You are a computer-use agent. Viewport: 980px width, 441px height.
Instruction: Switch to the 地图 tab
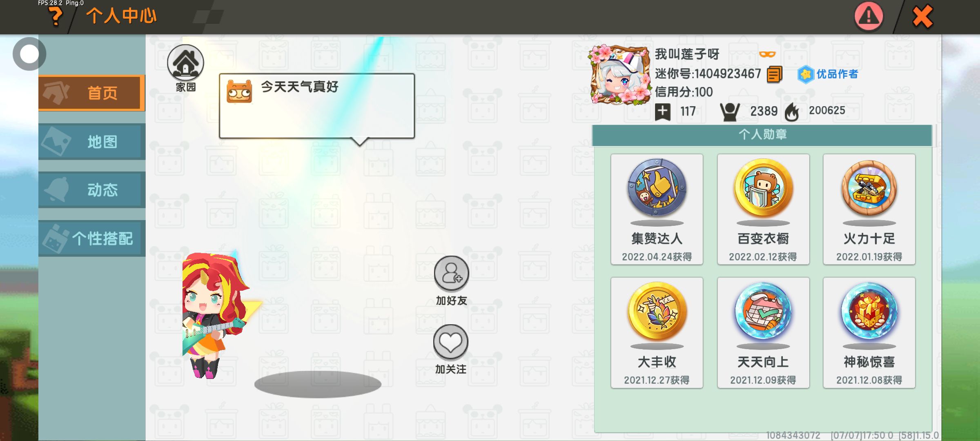[92, 142]
